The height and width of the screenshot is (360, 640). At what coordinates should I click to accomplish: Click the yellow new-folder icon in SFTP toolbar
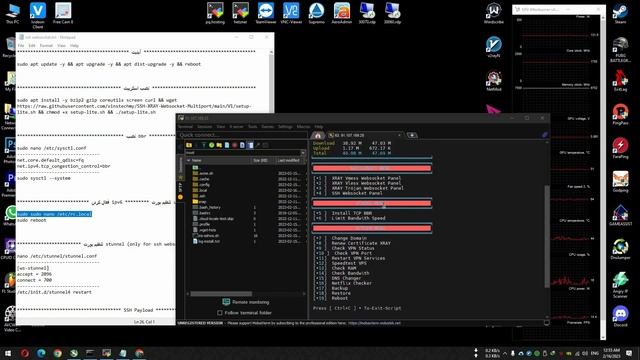click(x=219, y=145)
